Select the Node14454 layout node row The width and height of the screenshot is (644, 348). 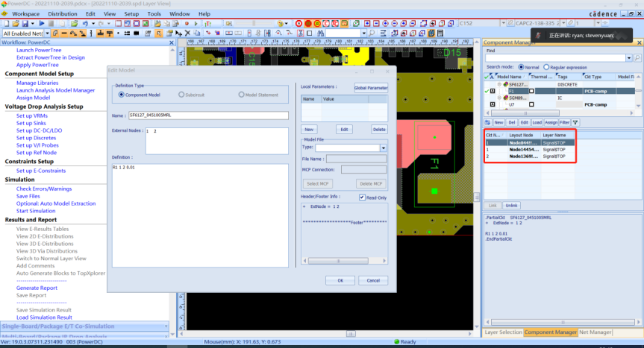tap(530, 150)
